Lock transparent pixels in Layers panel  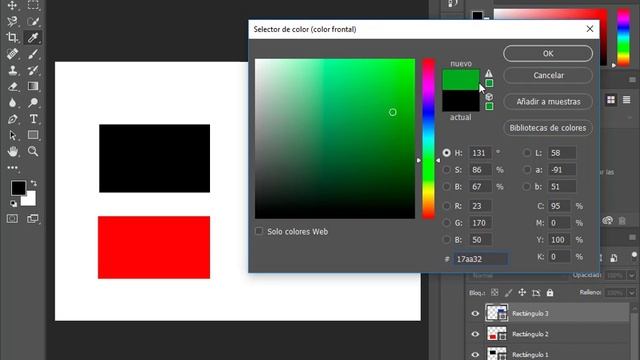(x=495, y=292)
